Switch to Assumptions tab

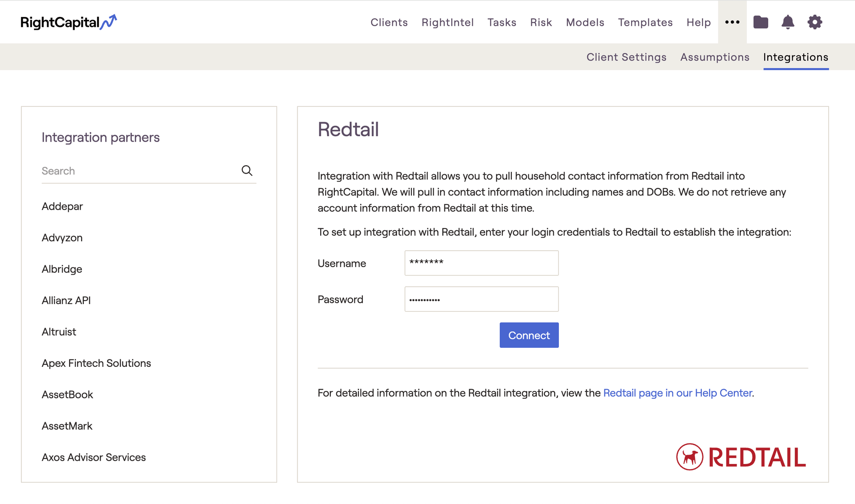coord(715,57)
